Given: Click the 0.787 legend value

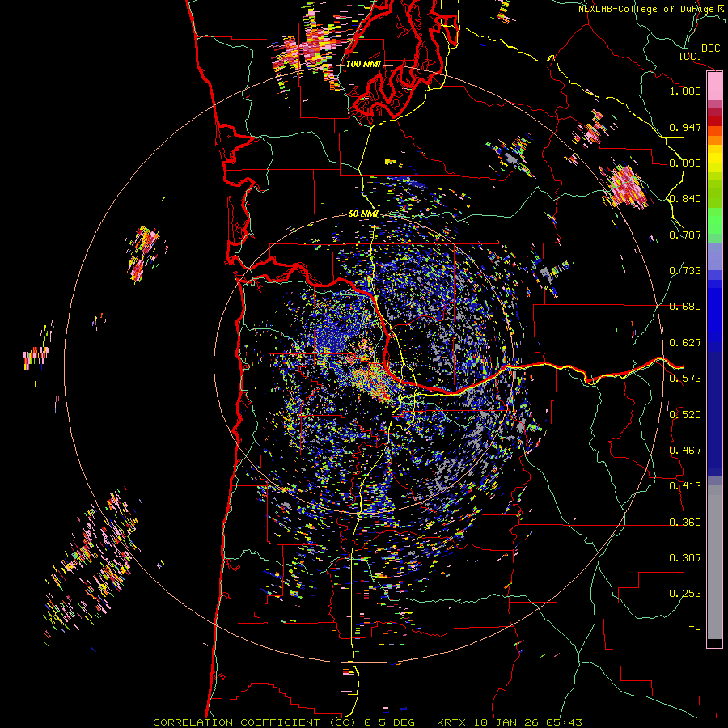Looking at the screenshot, I should pos(685,235).
